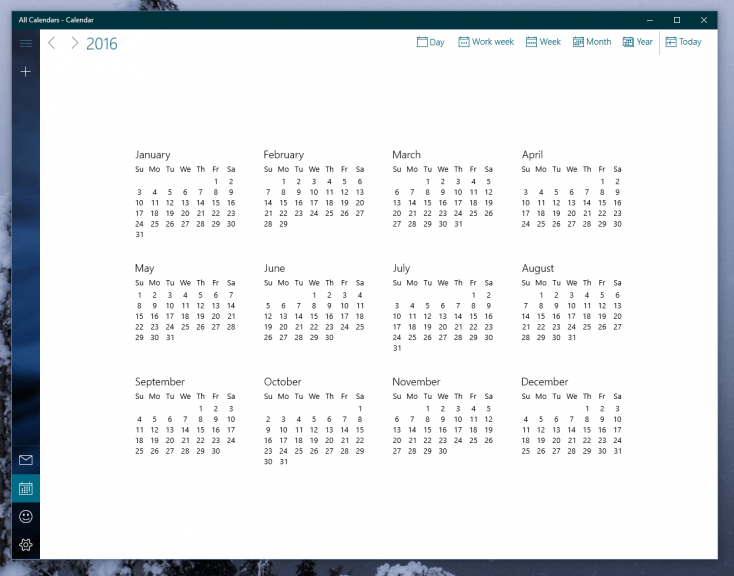Switch to the Mail app icon
Image resolution: width=734 pixels, height=576 pixels.
26,460
